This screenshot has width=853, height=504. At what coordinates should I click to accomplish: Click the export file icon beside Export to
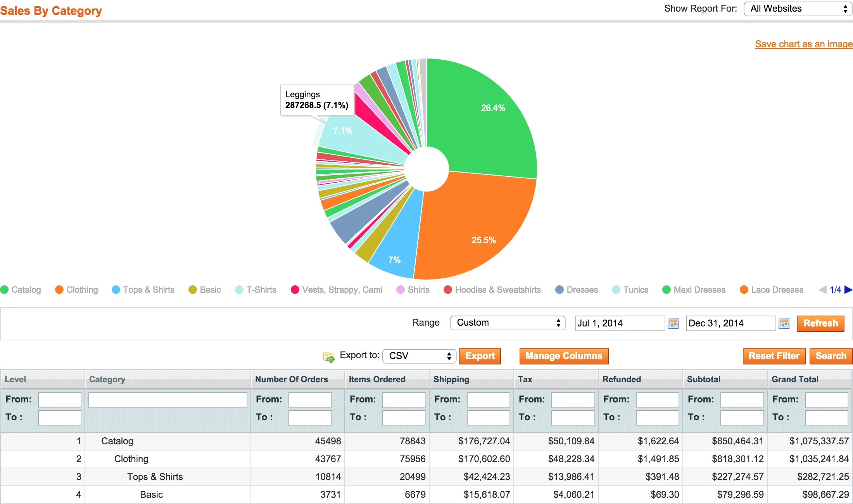[x=329, y=356]
